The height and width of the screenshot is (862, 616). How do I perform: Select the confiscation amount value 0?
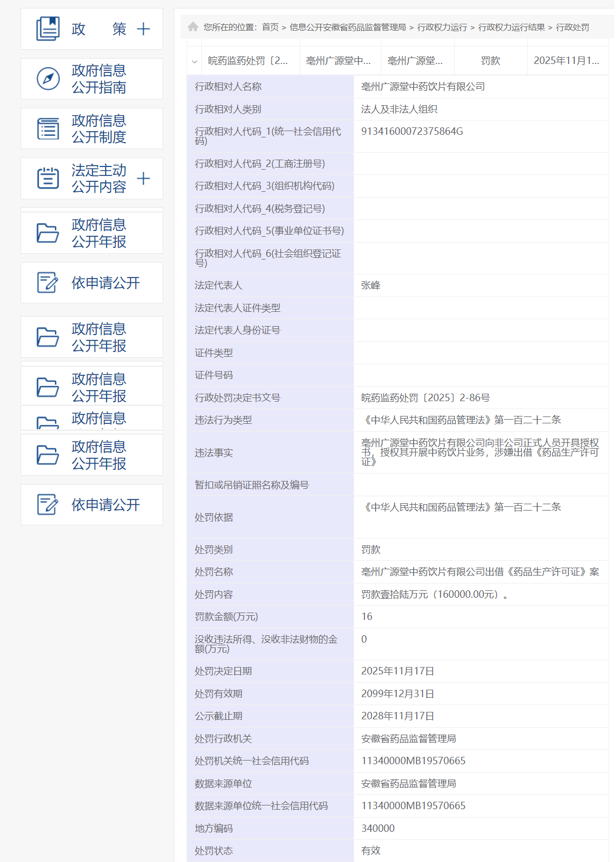tap(364, 639)
